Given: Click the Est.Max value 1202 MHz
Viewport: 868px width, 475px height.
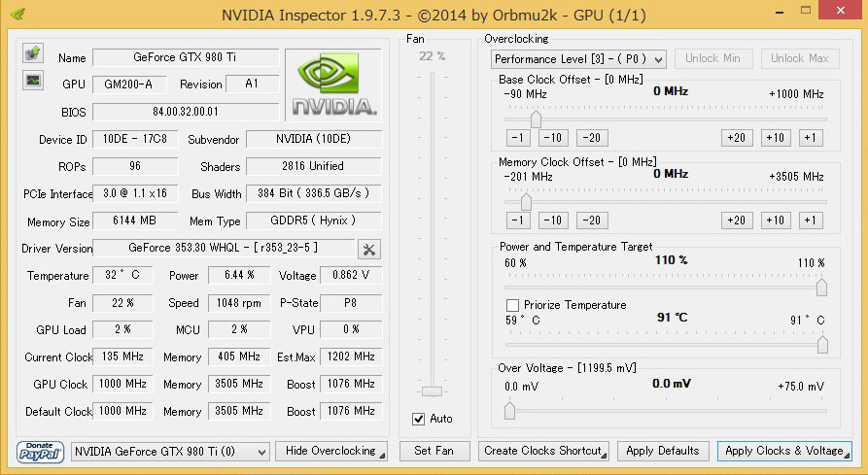Looking at the screenshot, I should pyautogui.click(x=351, y=356).
